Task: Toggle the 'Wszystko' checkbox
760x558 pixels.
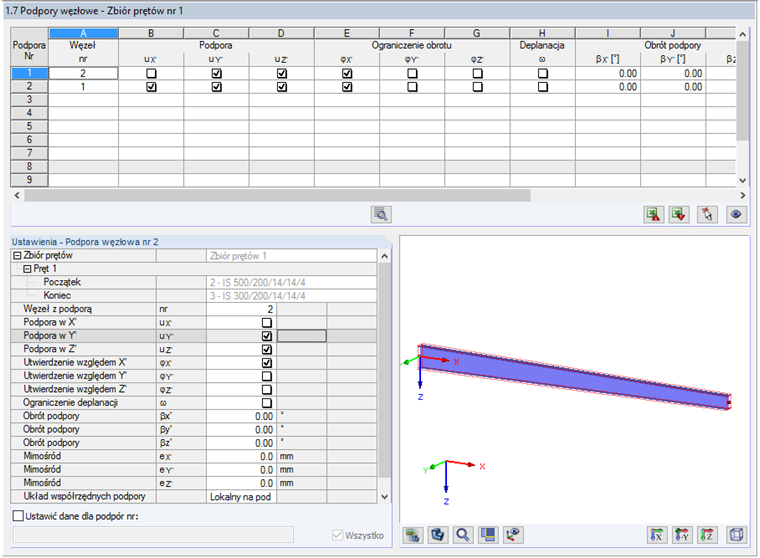Action: click(x=338, y=535)
